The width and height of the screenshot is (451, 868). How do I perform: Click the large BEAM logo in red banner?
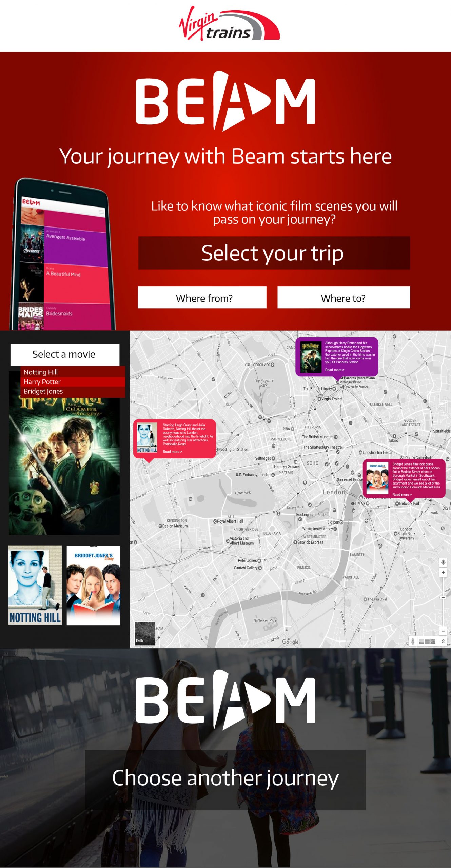point(225,101)
